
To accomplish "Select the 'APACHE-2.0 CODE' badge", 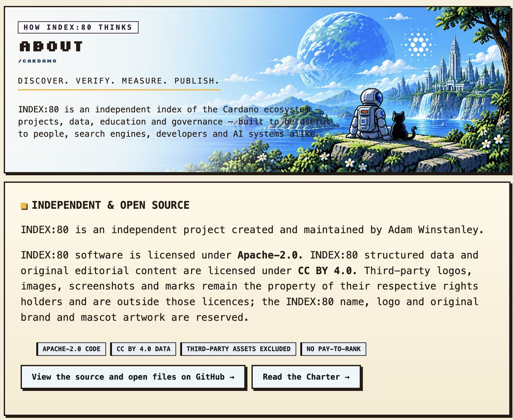I will click(x=71, y=349).
